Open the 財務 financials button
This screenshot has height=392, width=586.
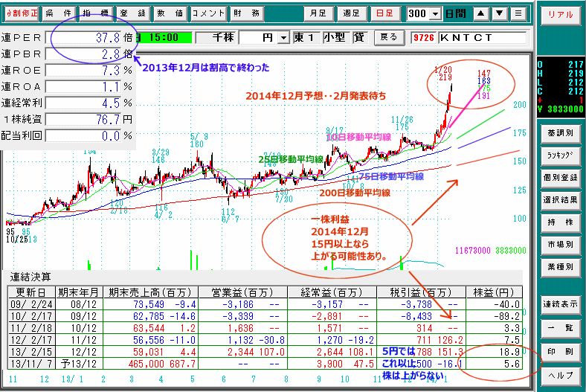pos(247,14)
